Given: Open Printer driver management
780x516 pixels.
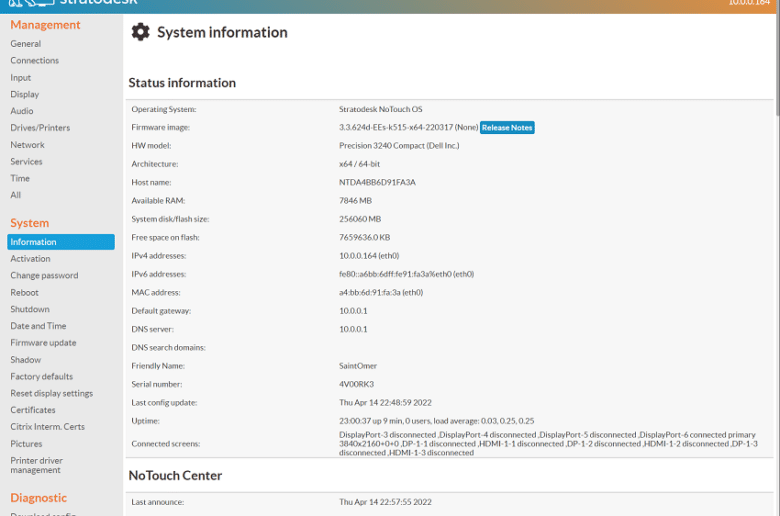Looking at the screenshot, I should pos(36,465).
